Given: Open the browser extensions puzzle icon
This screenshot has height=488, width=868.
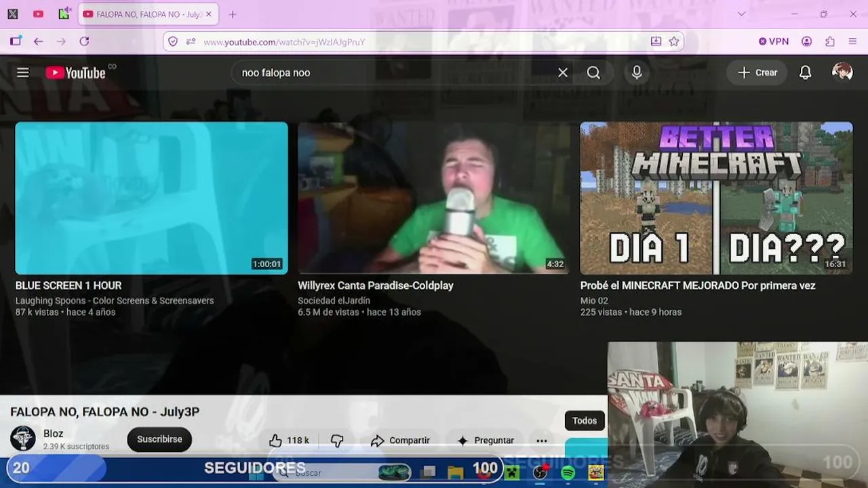Looking at the screenshot, I should click(830, 41).
